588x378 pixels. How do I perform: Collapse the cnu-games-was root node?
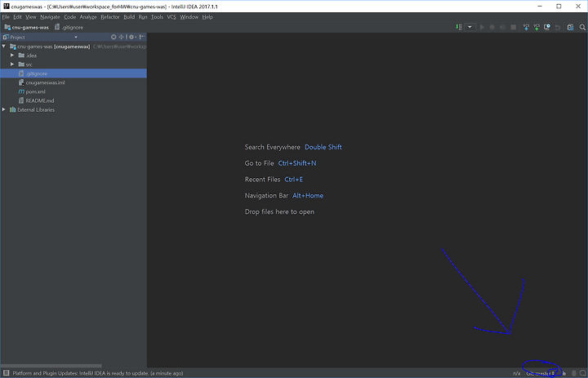point(4,46)
